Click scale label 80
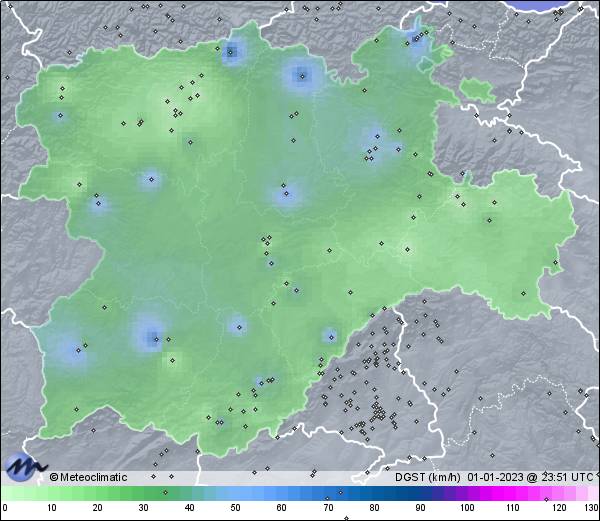This screenshot has width=600, height=521. [x=374, y=508]
